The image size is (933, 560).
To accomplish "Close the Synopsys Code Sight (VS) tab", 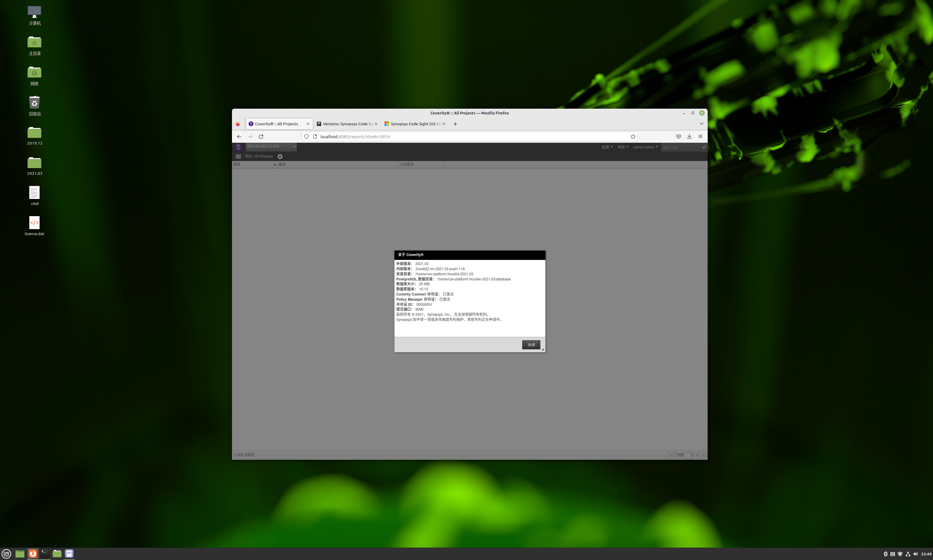I will (x=444, y=124).
